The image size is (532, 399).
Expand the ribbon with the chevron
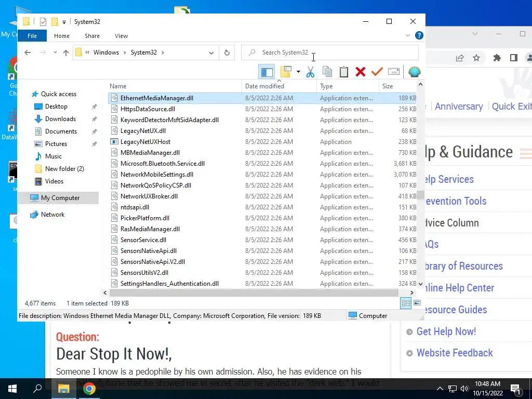[408, 35]
